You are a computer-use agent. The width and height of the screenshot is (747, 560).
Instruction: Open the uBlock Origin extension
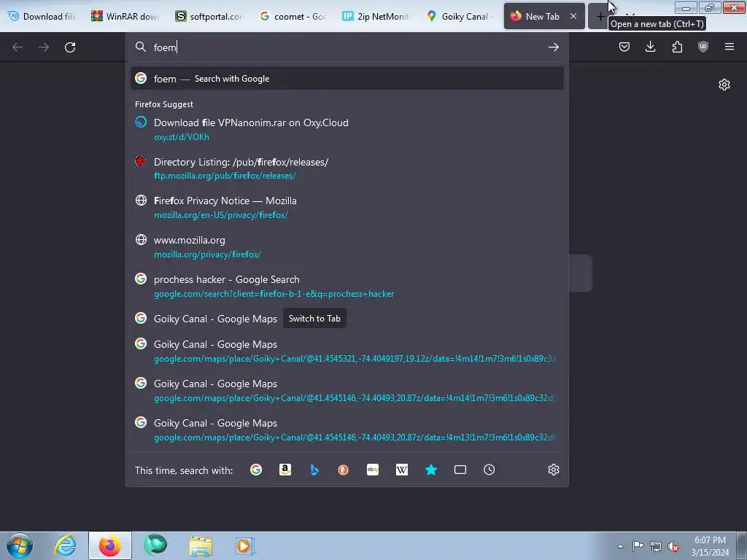pyautogui.click(x=703, y=47)
